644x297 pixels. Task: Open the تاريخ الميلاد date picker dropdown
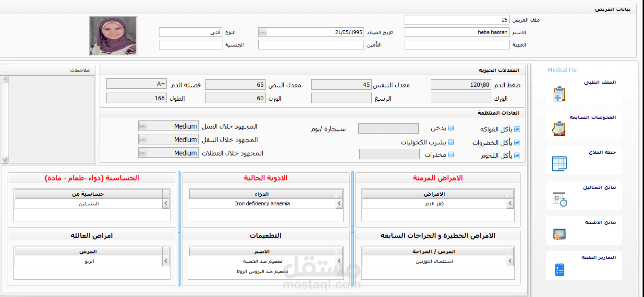[262, 32]
